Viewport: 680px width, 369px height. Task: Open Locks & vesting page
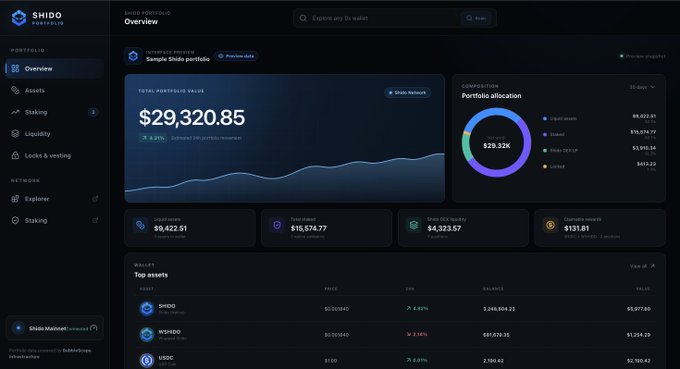tap(55, 155)
